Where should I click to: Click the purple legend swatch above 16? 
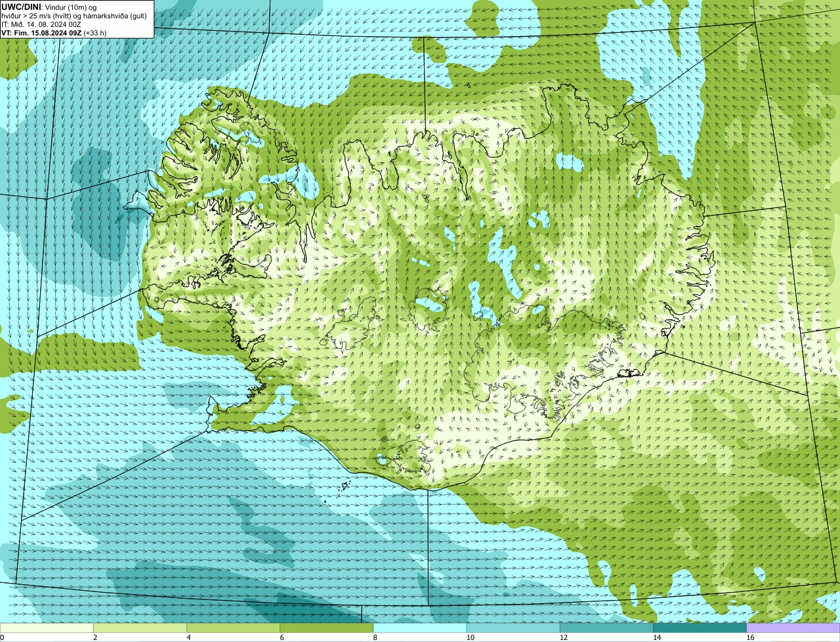point(793,628)
